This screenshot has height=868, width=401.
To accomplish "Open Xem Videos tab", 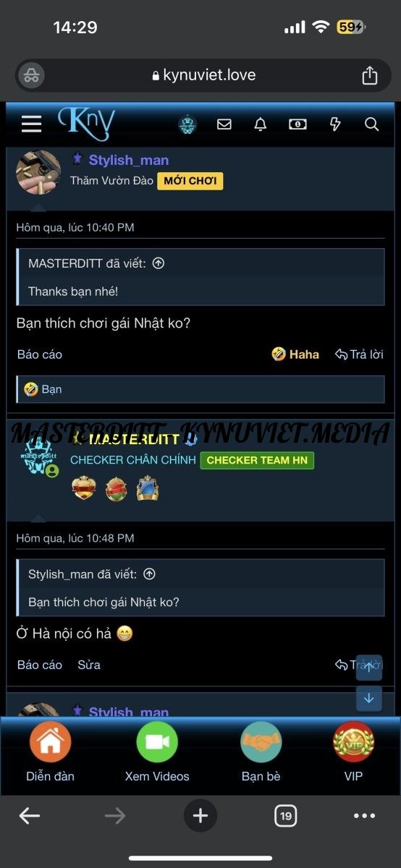I will coord(157,752).
